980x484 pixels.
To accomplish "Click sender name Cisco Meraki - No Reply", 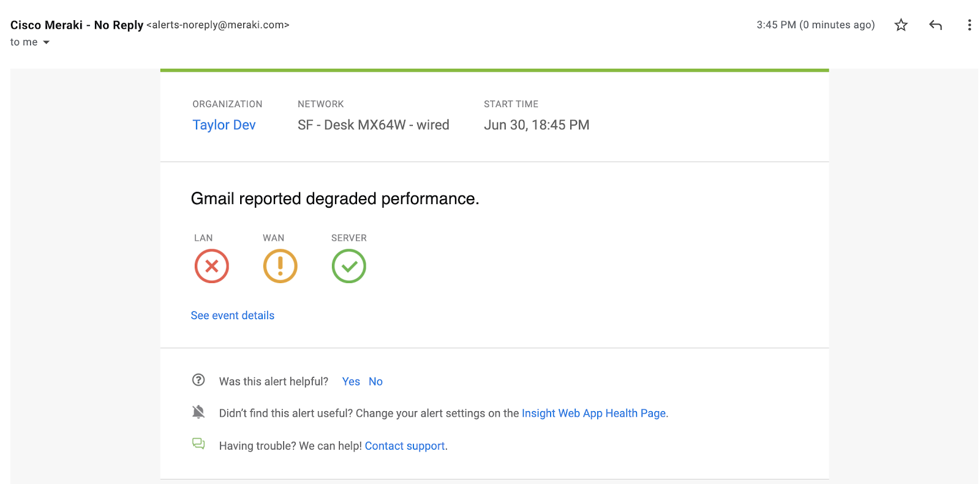I will (77, 25).
